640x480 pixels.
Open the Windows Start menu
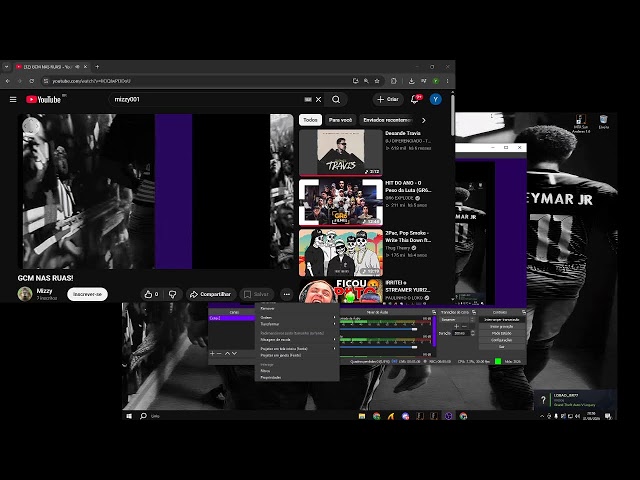[129, 416]
